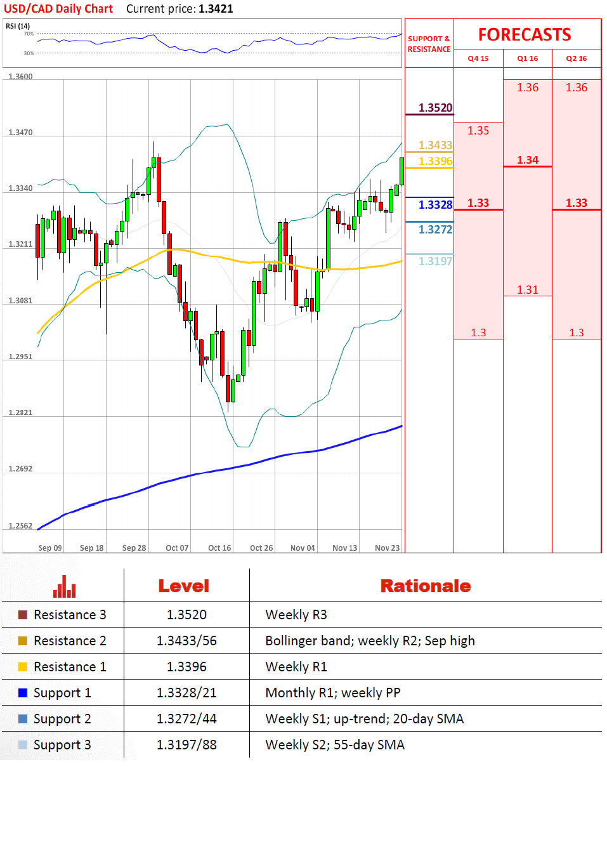Click the 'Rationale' table column header
This screenshot has width=607, height=868.
click(426, 586)
